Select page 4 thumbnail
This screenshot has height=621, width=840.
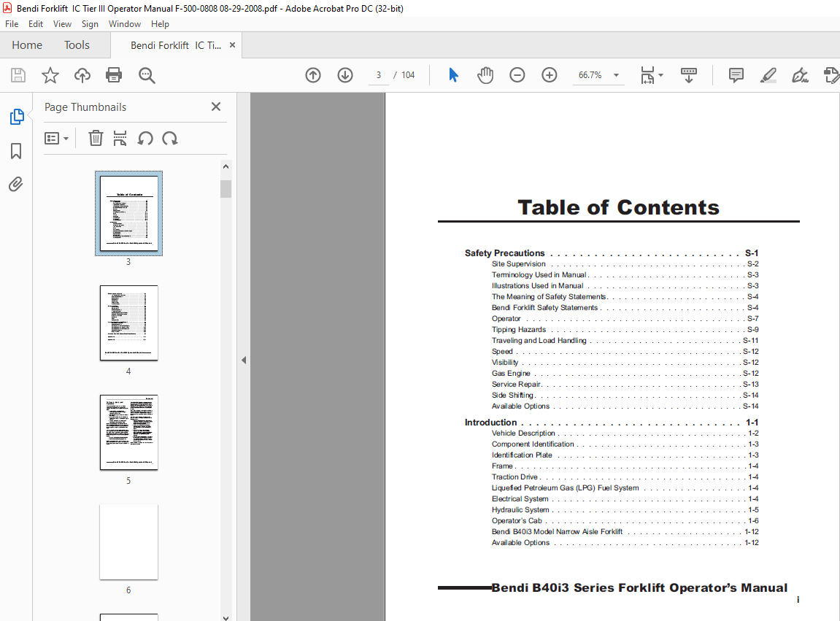tap(128, 323)
